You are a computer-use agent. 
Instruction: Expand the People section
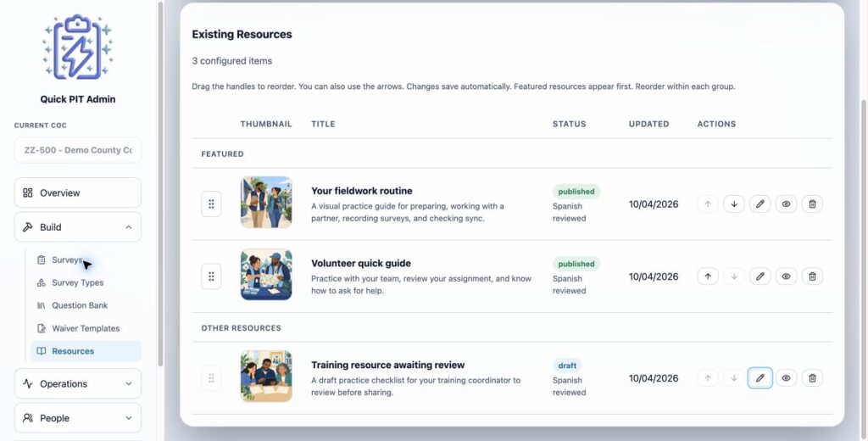(x=77, y=418)
